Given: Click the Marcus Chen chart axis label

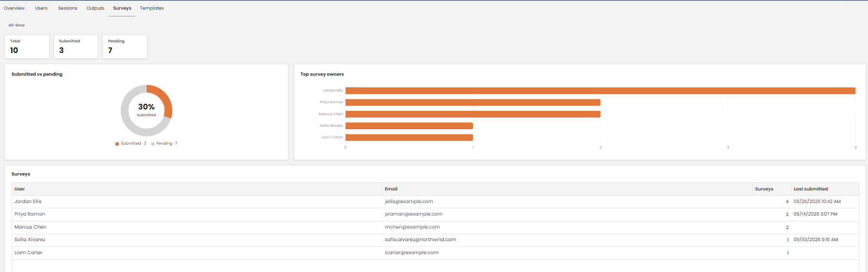Looking at the screenshot, I should pos(331,114).
